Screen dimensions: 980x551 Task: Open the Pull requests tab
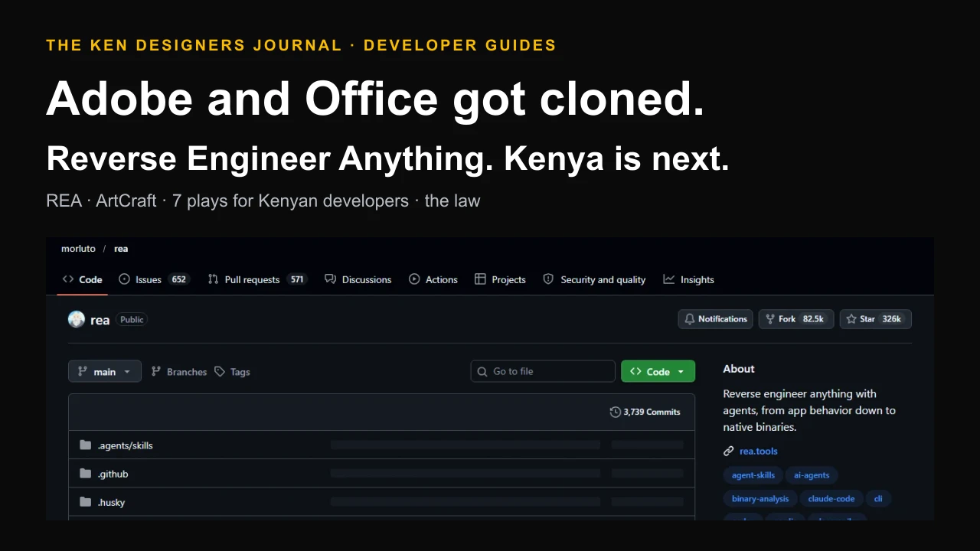[x=257, y=279]
